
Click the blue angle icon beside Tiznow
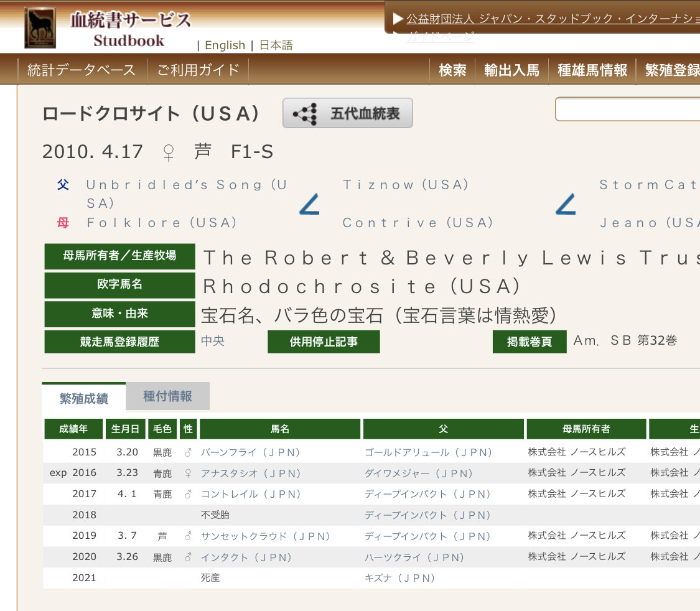[x=565, y=204]
